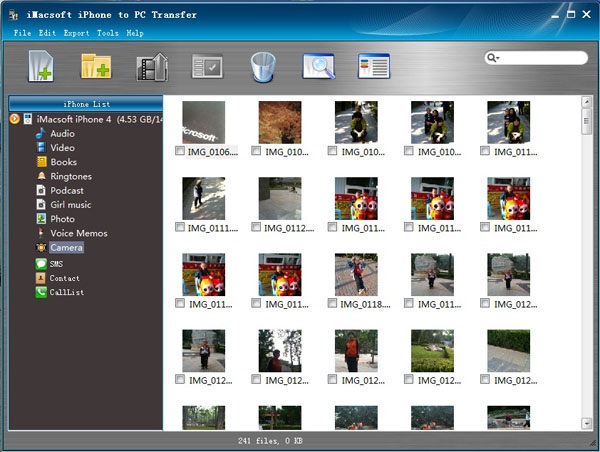Tick the checkbox for IMG_0106 photo
The width and height of the screenshot is (600, 452).
[x=180, y=152]
